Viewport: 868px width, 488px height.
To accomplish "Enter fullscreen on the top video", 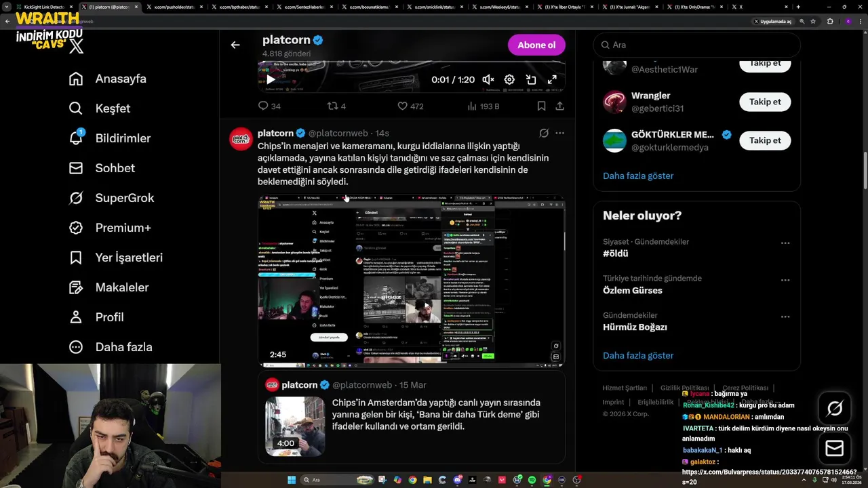I will pyautogui.click(x=552, y=79).
